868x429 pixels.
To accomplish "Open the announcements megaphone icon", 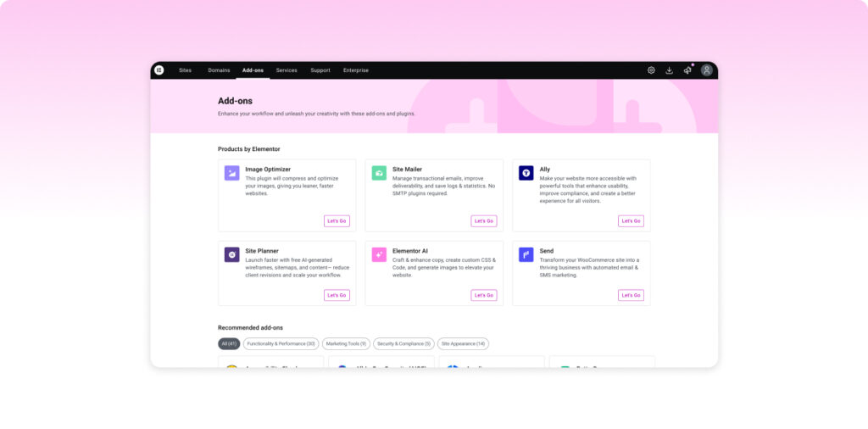I will (687, 70).
